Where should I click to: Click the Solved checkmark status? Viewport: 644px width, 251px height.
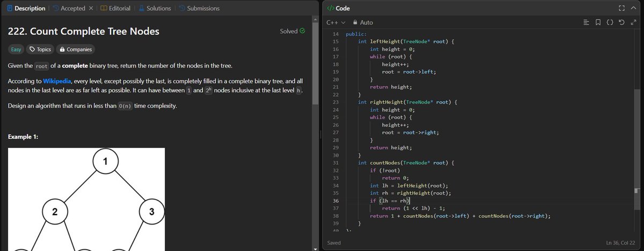tap(292, 31)
